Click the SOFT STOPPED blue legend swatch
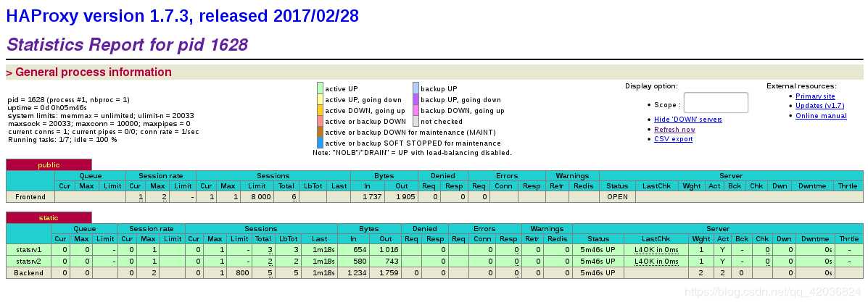The image size is (868, 305). click(320, 143)
